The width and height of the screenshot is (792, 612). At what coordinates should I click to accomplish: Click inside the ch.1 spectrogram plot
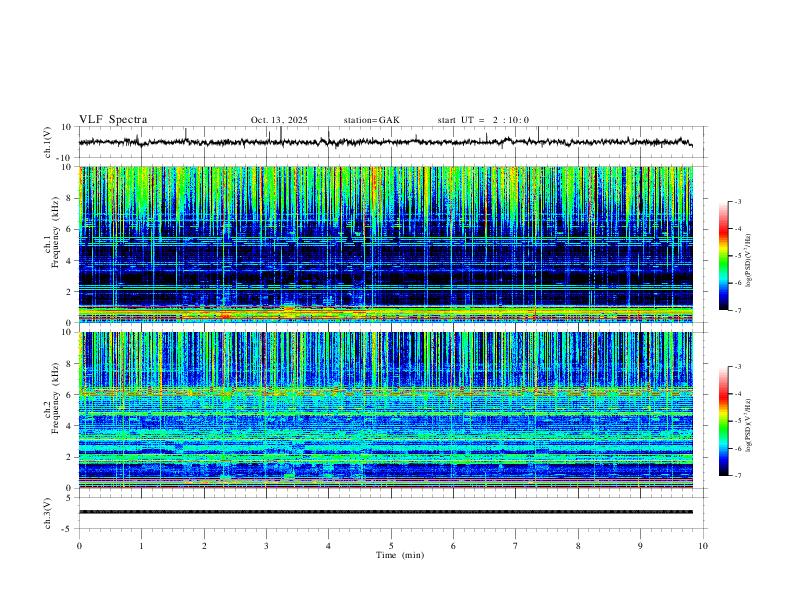pos(386,244)
